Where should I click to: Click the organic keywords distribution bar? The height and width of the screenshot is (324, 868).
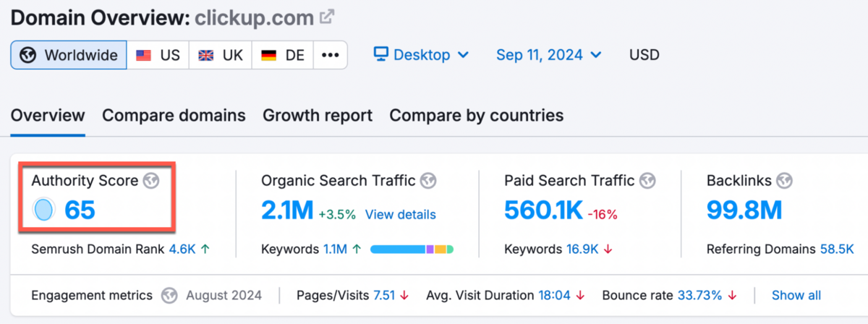[412, 250]
